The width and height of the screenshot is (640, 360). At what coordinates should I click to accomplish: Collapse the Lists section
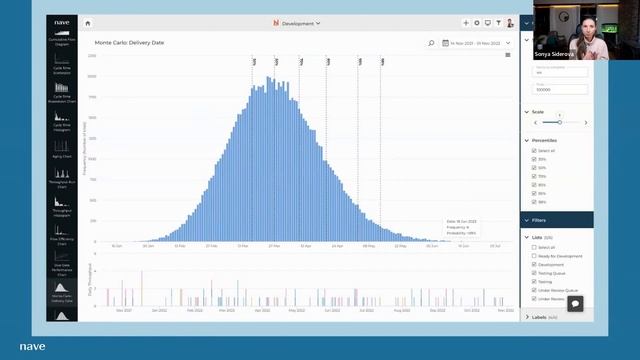527,237
